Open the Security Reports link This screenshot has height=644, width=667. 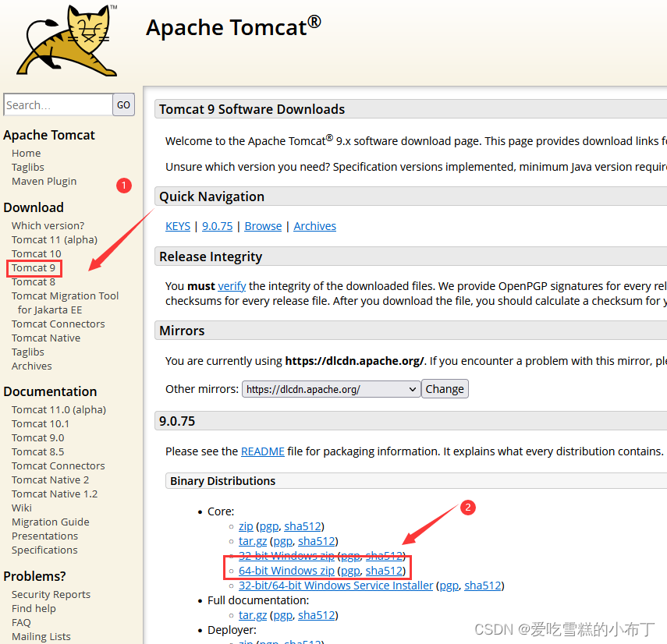[51, 594]
